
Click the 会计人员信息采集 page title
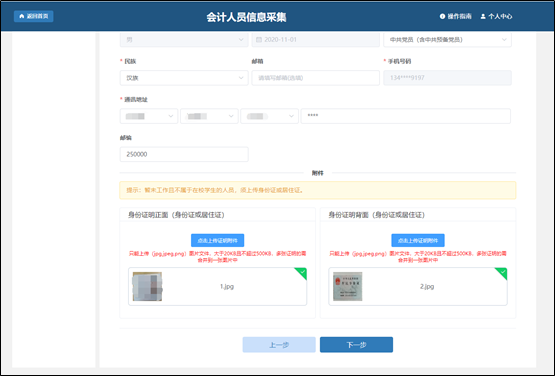246,17
